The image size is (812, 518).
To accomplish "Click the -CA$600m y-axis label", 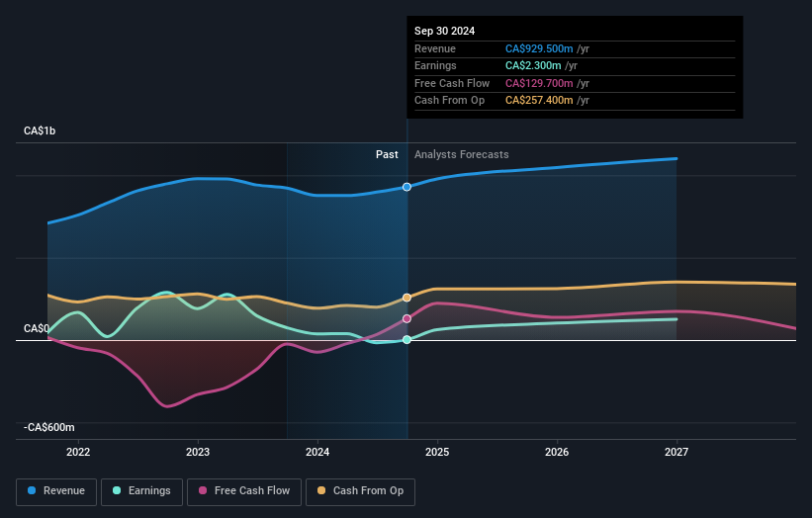I will [49, 427].
